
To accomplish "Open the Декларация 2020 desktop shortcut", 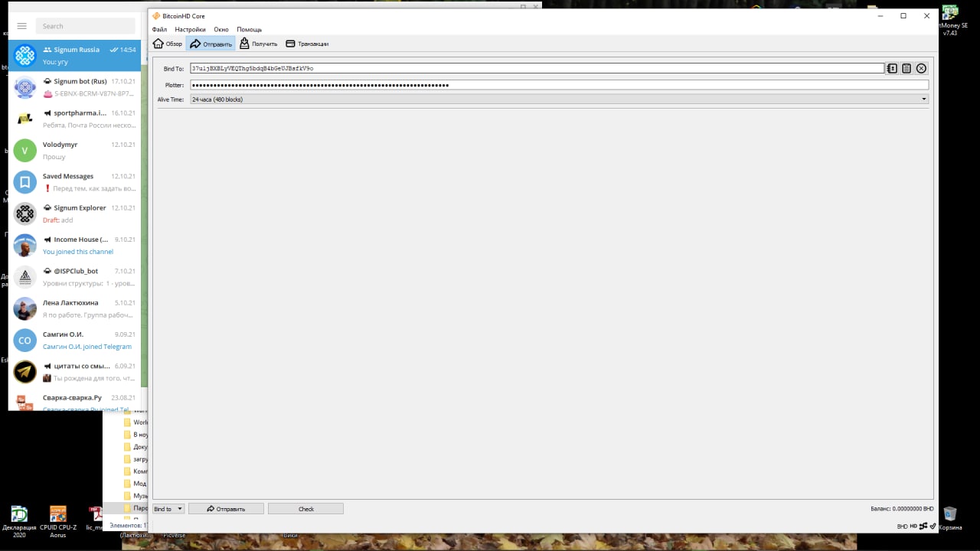I will pos(19,522).
